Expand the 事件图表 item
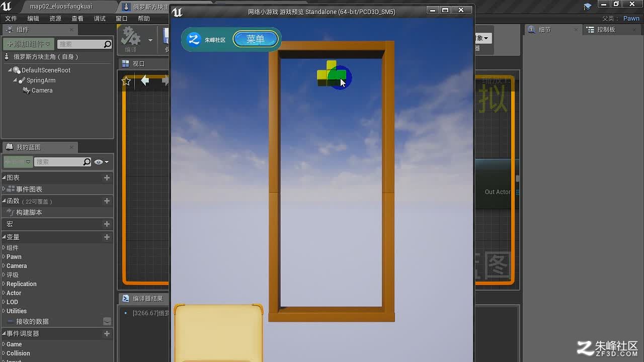The image size is (644, 362). point(4,189)
